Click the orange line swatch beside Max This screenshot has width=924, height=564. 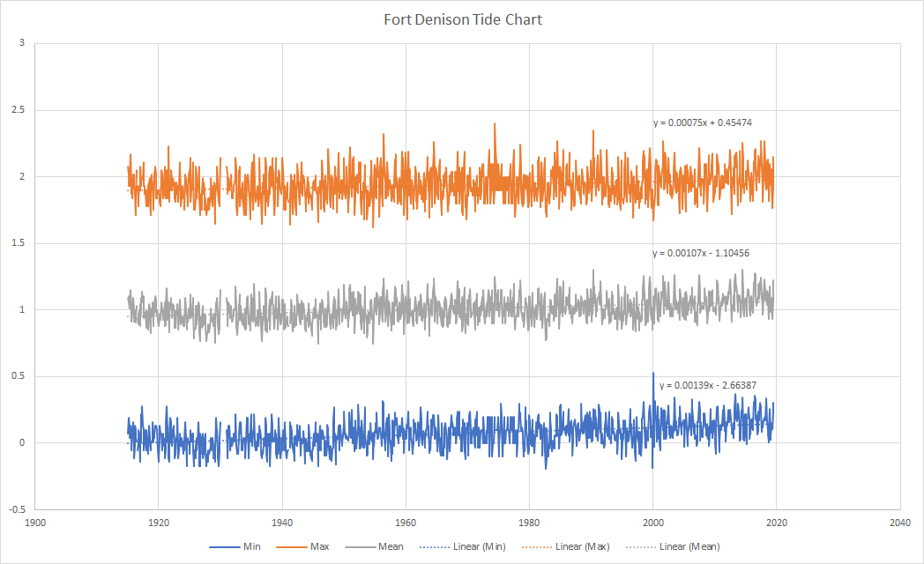tap(294, 547)
